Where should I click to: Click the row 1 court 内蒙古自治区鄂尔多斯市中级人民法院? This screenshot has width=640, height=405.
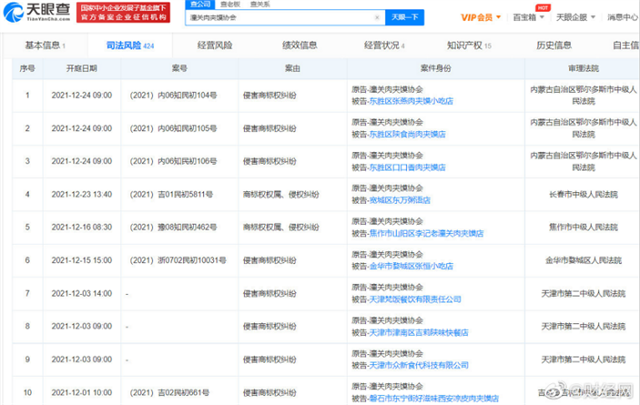pyautogui.click(x=583, y=96)
